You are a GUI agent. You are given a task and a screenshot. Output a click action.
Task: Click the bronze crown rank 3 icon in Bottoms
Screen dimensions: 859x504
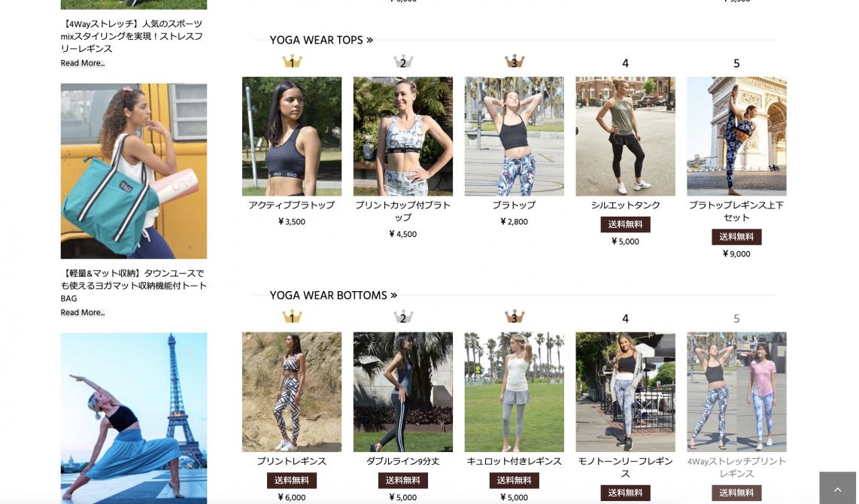[514, 317]
